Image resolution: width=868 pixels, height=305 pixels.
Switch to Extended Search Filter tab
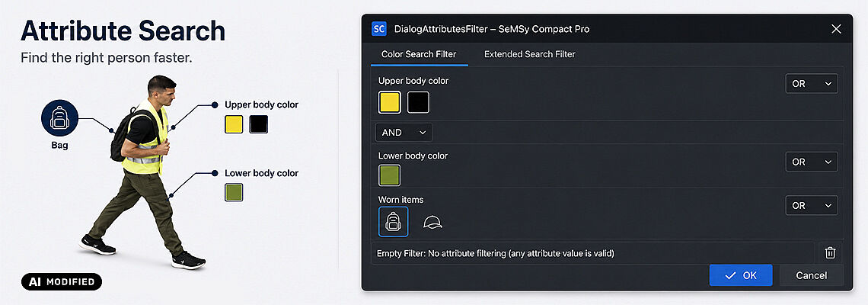tap(530, 54)
